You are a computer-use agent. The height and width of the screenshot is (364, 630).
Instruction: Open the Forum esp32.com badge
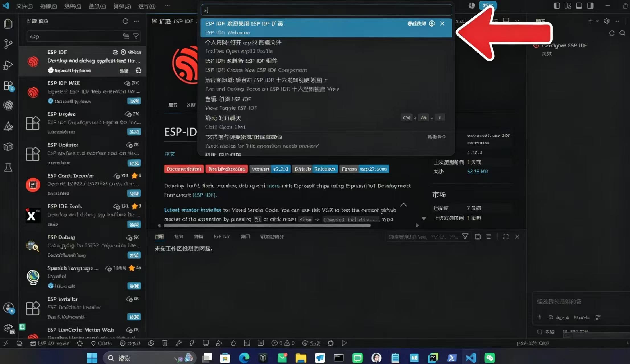tap(364, 169)
